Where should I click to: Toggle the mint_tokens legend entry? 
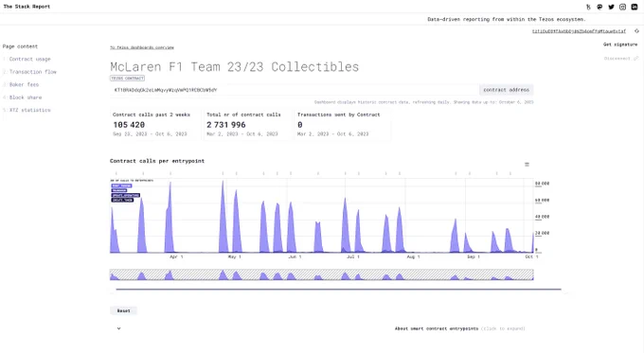[x=121, y=185]
